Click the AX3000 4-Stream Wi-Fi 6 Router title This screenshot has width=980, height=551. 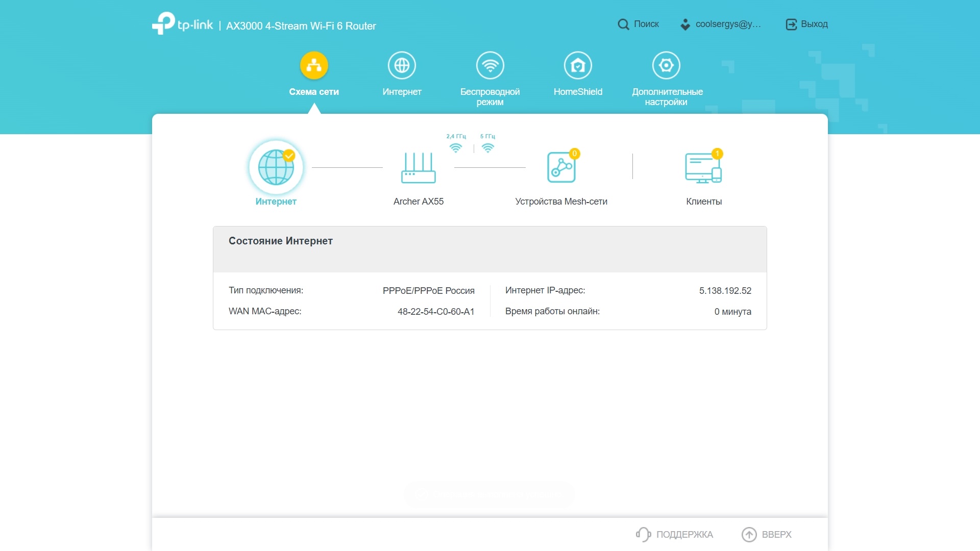pyautogui.click(x=301, y=26)
